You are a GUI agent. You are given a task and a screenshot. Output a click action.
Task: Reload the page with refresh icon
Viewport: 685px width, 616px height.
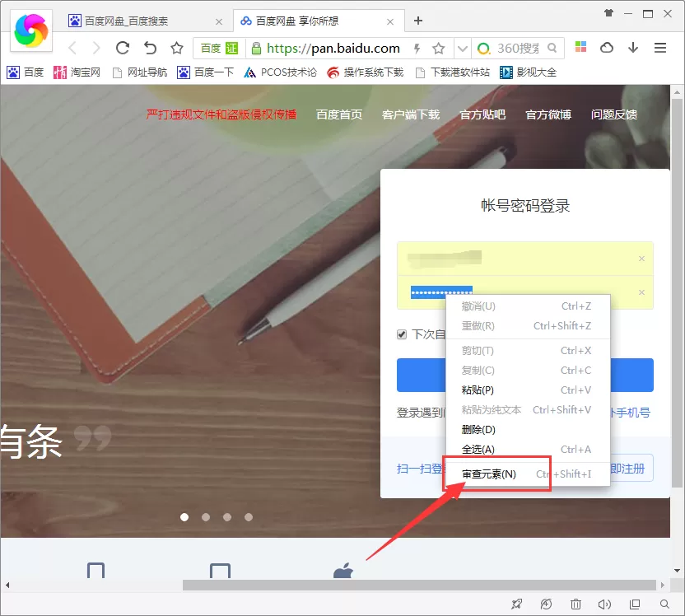click(x=123, y=48)
